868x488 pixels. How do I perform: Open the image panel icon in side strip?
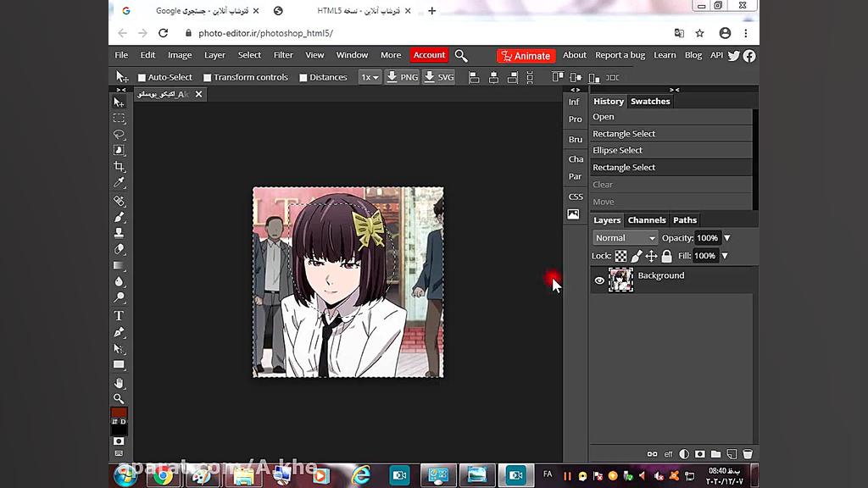coord(574,214)
